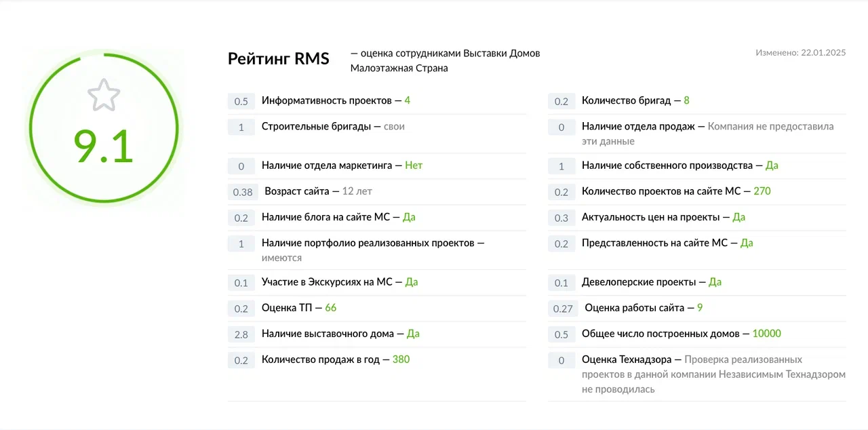Click the 0.3 badge next to Актуальность цен
Screen dimensions: 868x430
(x=561, y=218)
